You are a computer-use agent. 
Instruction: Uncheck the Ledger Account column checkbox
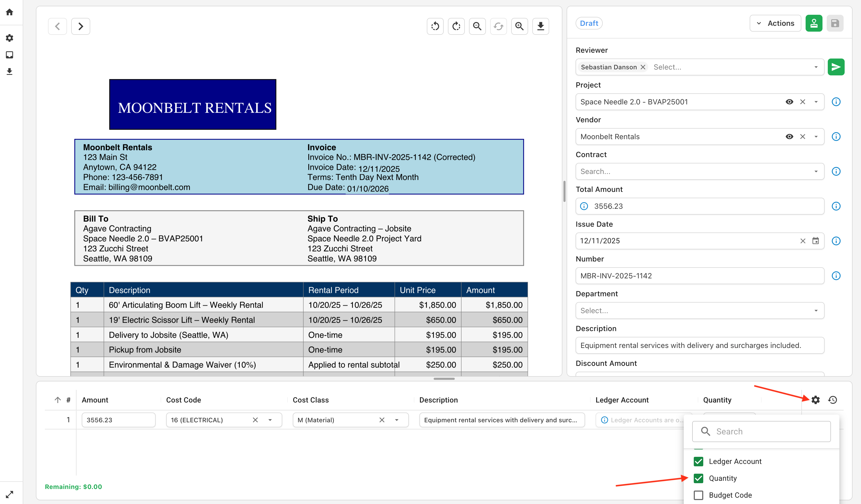698,461
